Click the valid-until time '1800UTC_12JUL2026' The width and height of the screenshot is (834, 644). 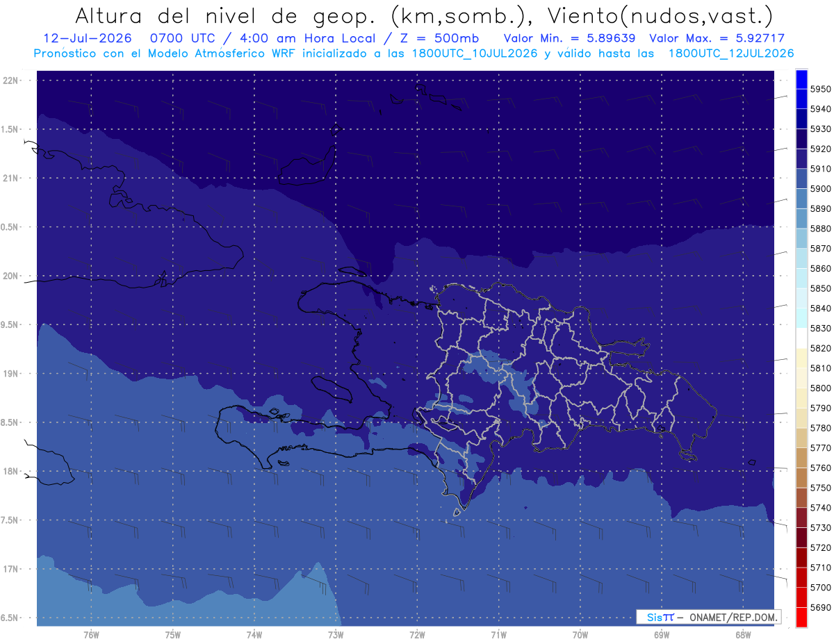coord(730,53)
